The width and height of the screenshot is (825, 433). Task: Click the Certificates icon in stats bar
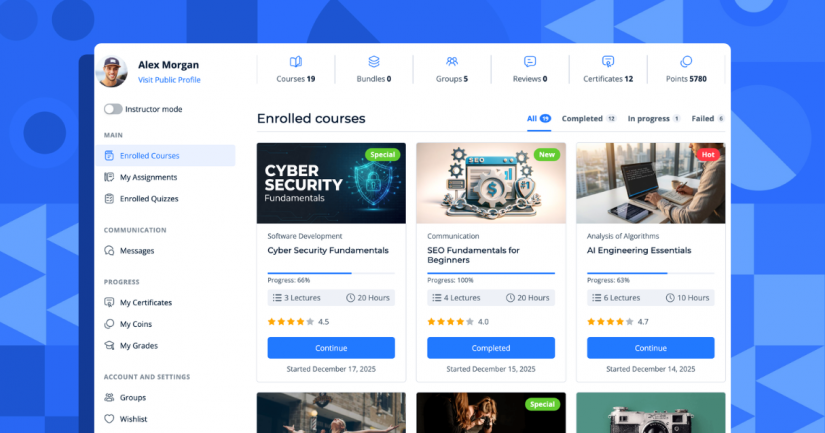608,62
